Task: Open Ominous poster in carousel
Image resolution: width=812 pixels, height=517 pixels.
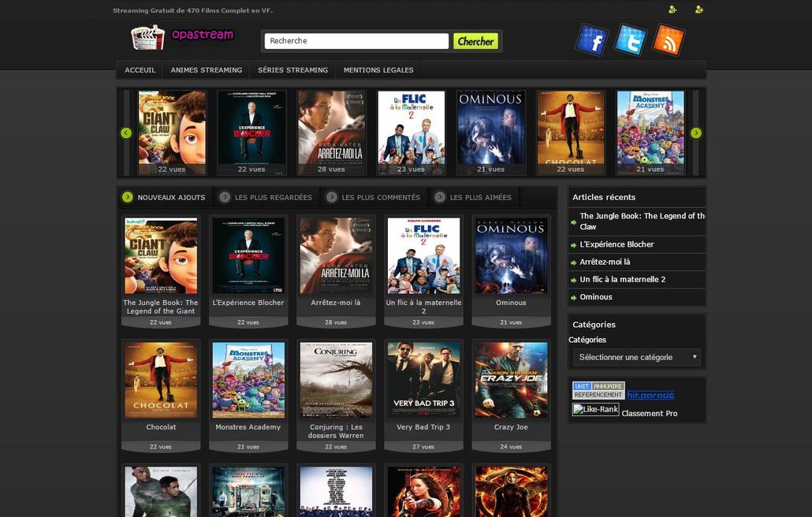Action: [491, 132]
